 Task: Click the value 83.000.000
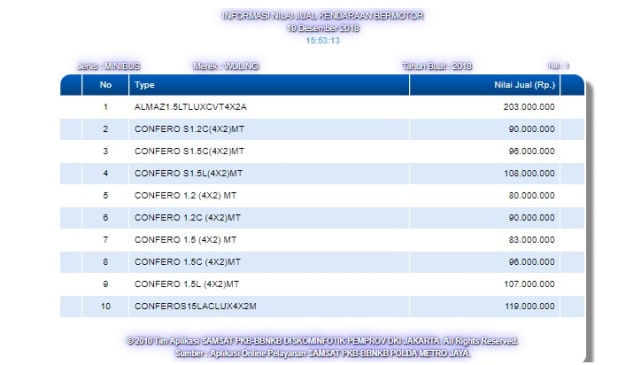point(532,240)
